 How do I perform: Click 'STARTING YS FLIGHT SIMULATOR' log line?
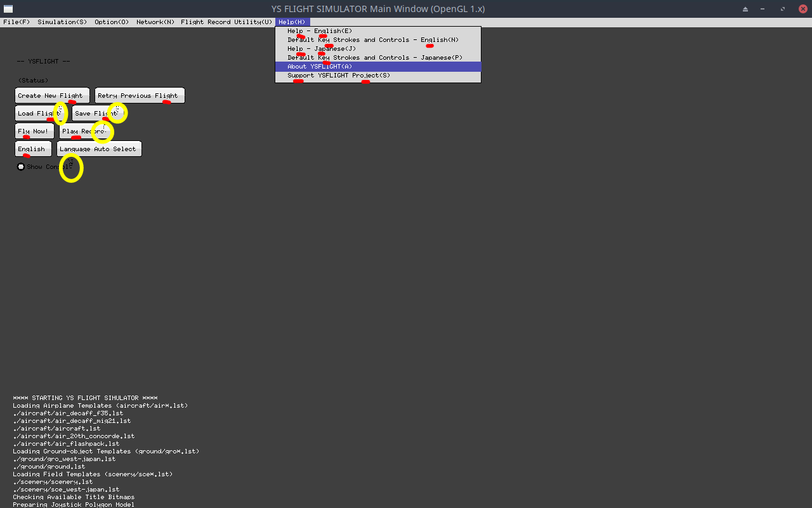tap(85, 398)
